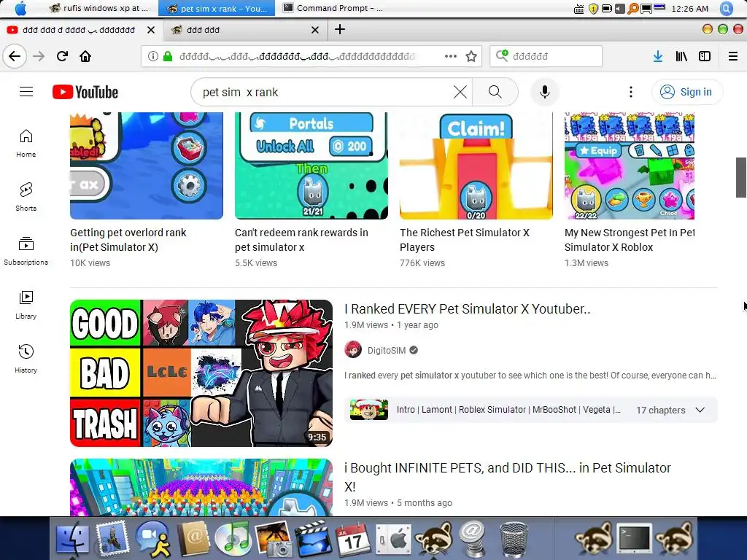This screenshot has width=747, height=560.
Task: Open Shorts in the YouTube sidebar
Action: (26, 197)
